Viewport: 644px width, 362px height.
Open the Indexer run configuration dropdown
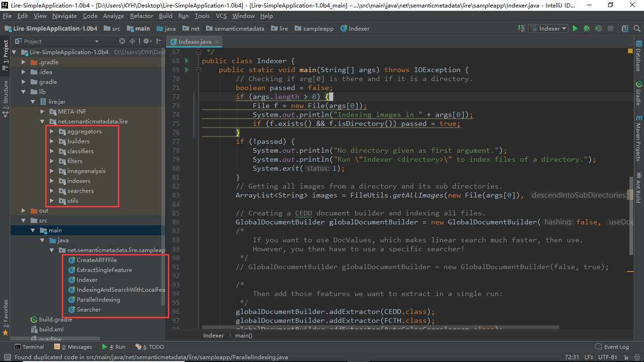tap(548, 28)
